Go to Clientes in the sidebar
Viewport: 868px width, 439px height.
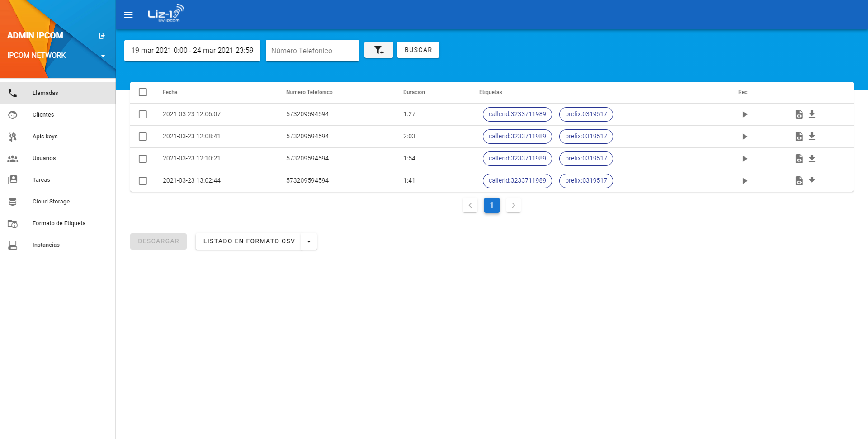point(58,115)
